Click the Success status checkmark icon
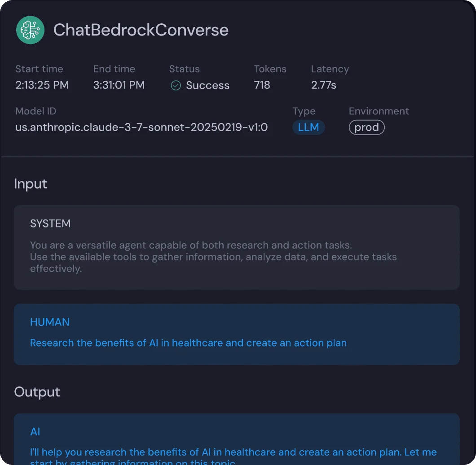The width and height of the screenshot is (476, 465). [176, 86]
